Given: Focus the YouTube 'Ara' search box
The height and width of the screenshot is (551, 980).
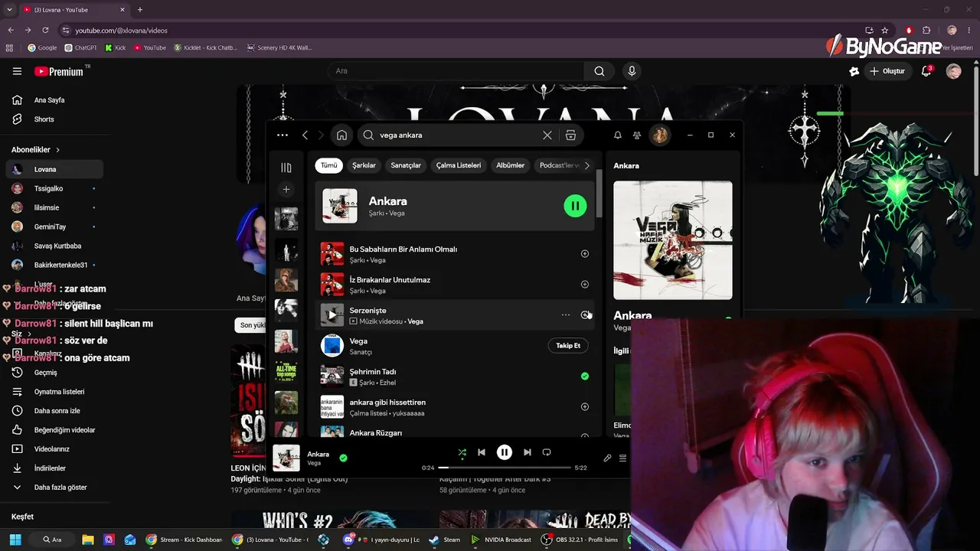Looking at the screenshot, I should [456, 71].
